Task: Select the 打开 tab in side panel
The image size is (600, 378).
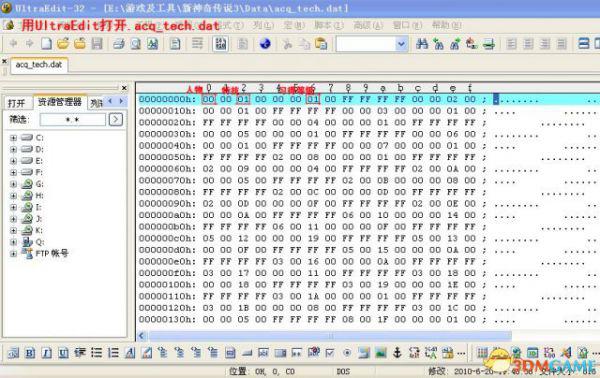Action: [17, 103]
